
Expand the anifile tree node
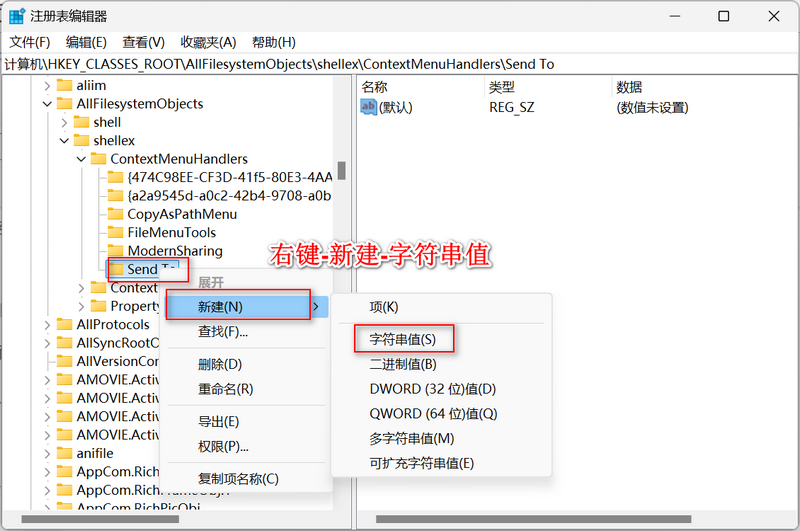click(47, 453)
